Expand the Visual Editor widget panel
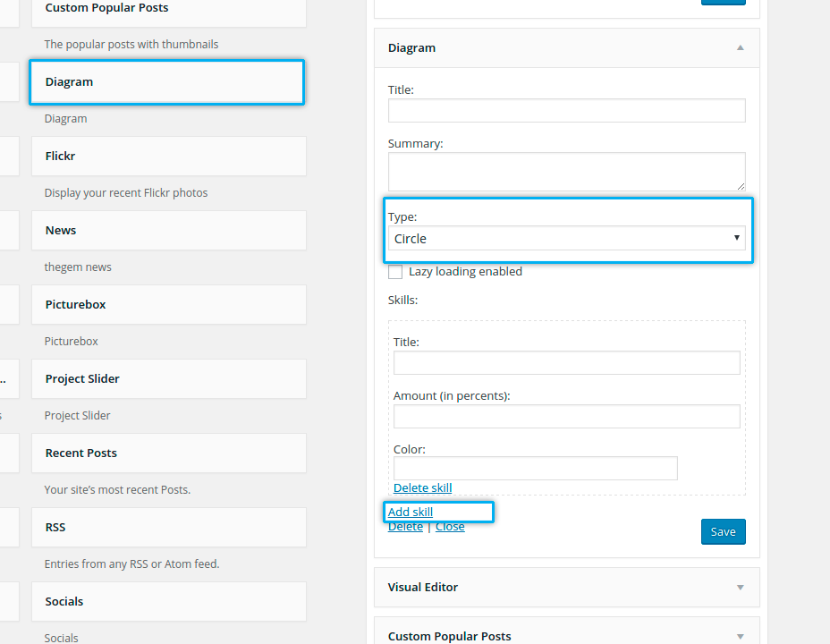Viewport: 830px width, 644px height. tap(740, 588)
